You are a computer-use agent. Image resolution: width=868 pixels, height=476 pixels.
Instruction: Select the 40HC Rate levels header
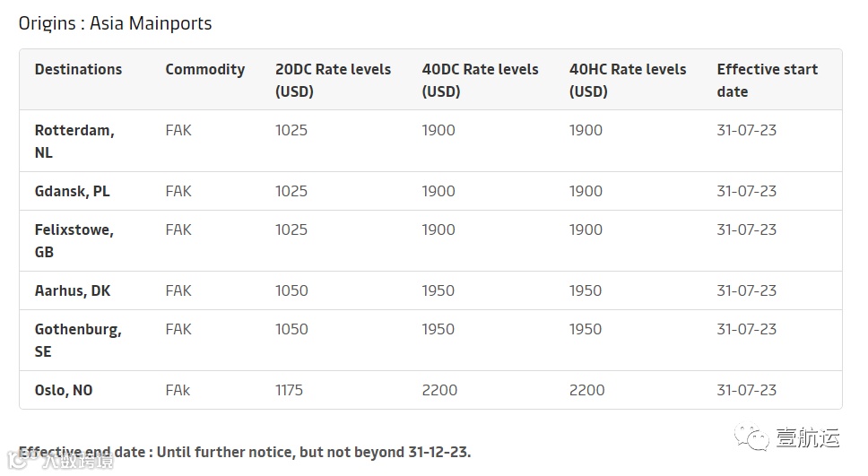click(x=627, y=80)
